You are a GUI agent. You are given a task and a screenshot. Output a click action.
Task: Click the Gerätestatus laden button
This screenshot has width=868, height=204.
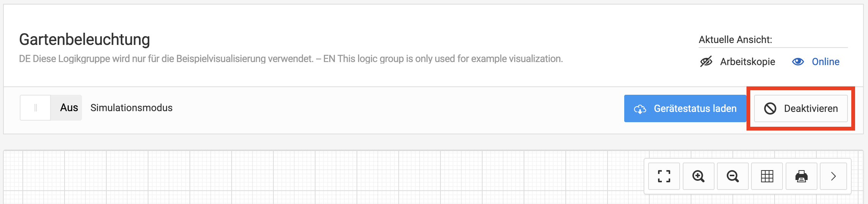coord(685,108)
